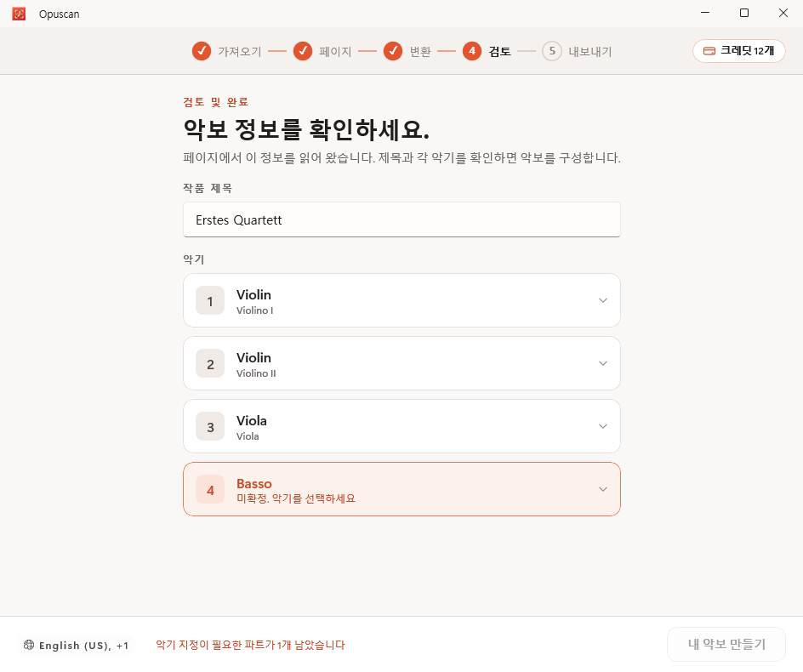Screen dimensions: 803x672
Task: Click number badge 3 on the Viola card
Action: click(x=210, y=427)
